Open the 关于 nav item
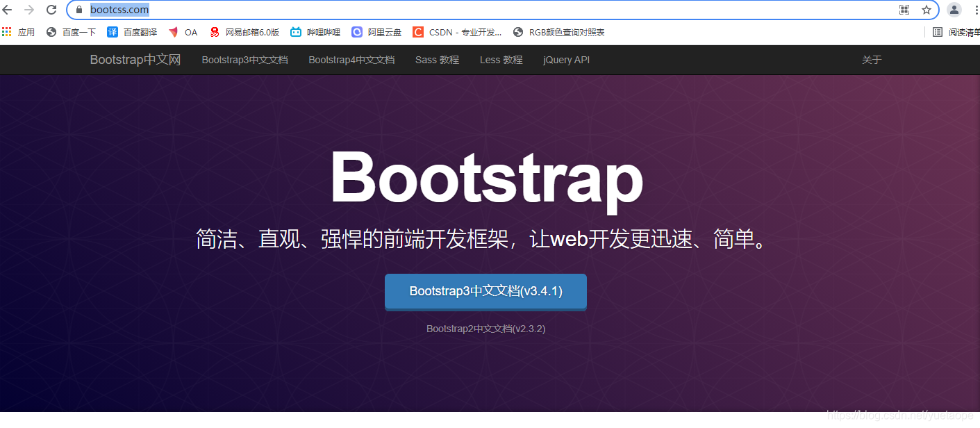 pyautogui.click(x=872, y=60)
